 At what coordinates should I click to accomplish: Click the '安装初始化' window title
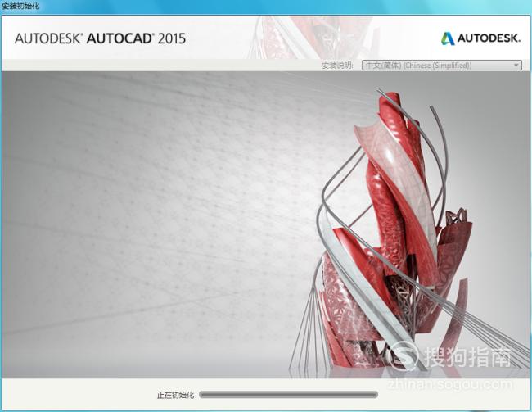[x=20, y=6]
